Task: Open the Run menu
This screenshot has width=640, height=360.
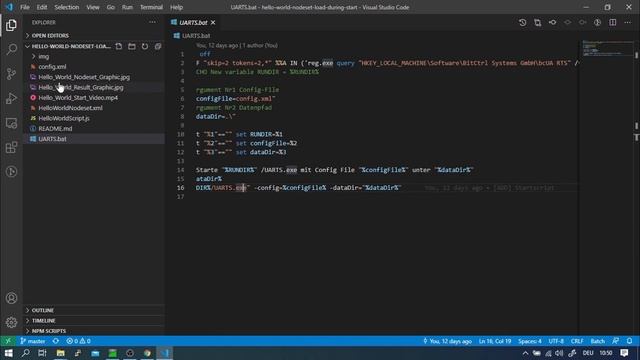Action: pos(127,7)
